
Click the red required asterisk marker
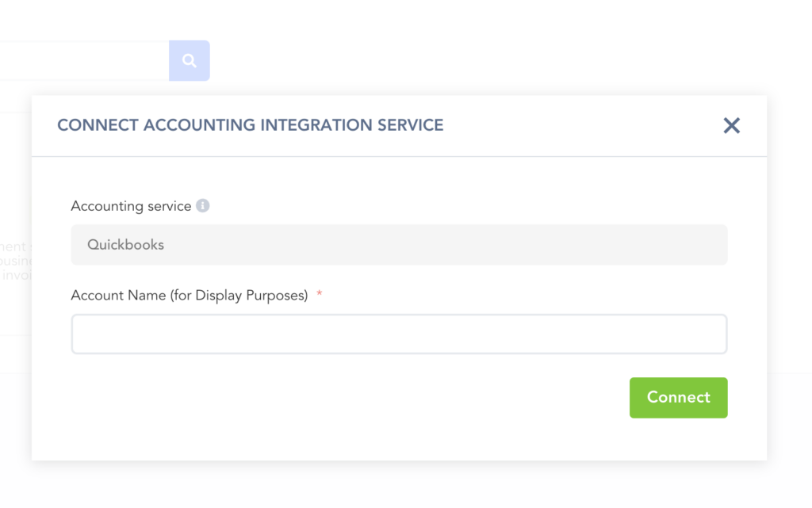(x=320, y=295)
